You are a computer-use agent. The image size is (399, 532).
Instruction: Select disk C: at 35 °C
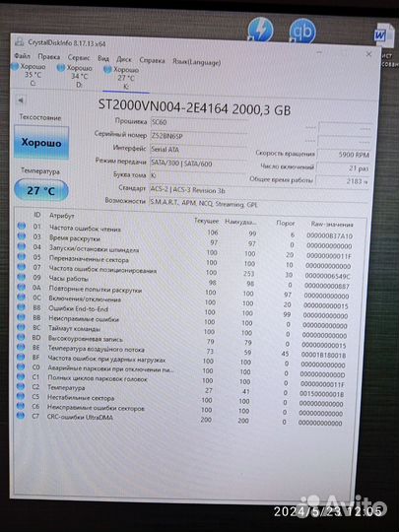(x=30, y=74)
